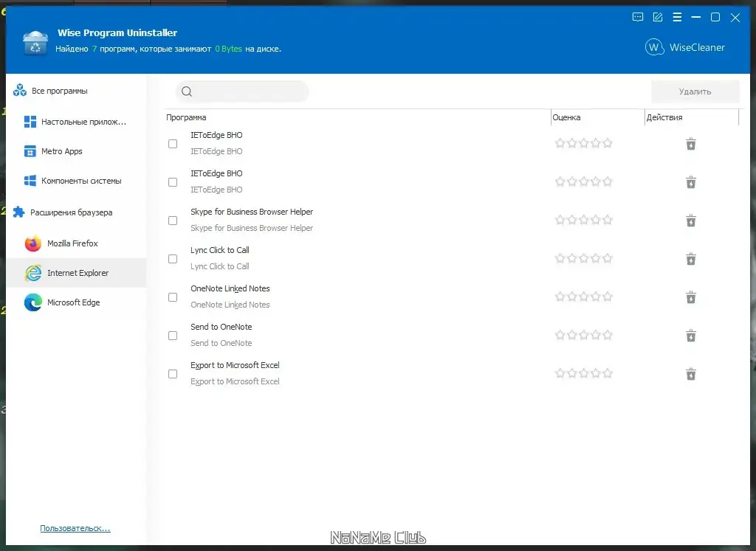Click star rating in Send to OneNote row
The width and height of the screenshot is (756, 551).
[583, 335]
